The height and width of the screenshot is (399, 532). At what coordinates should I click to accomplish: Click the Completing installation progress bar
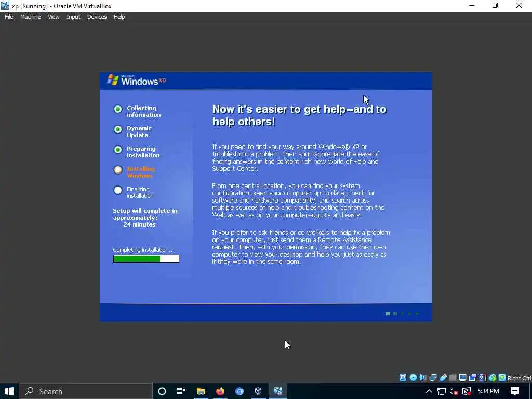(x=146, y=259)
